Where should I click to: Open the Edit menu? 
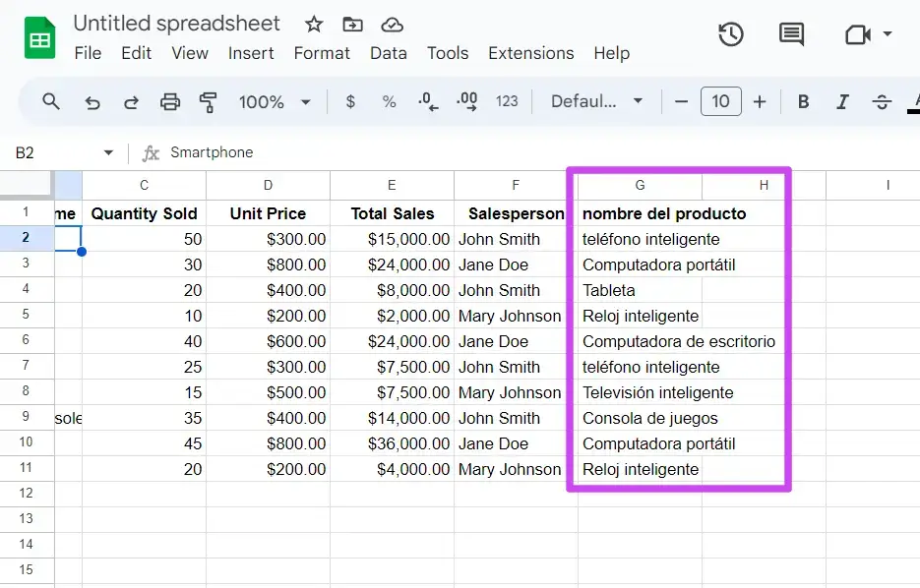(x=136, y=53)
